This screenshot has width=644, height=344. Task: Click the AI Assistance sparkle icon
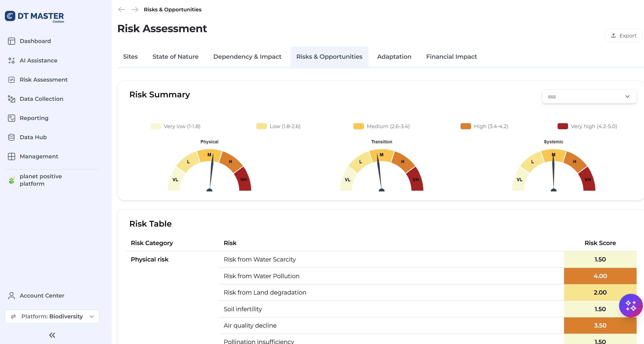click(12, 61)
